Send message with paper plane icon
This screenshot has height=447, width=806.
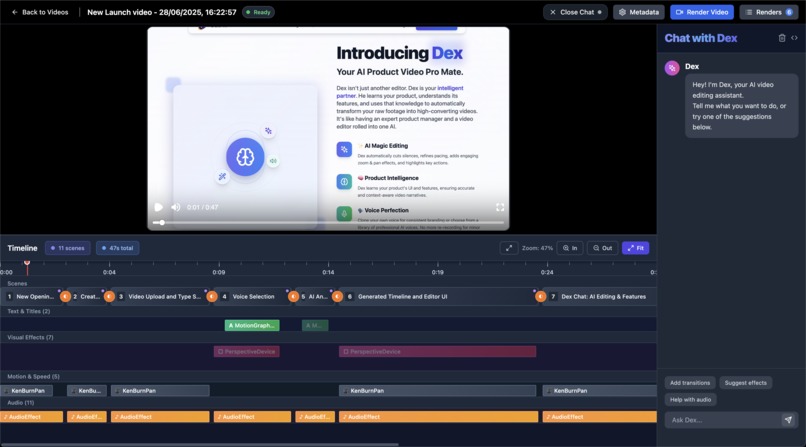coord(789,420)
